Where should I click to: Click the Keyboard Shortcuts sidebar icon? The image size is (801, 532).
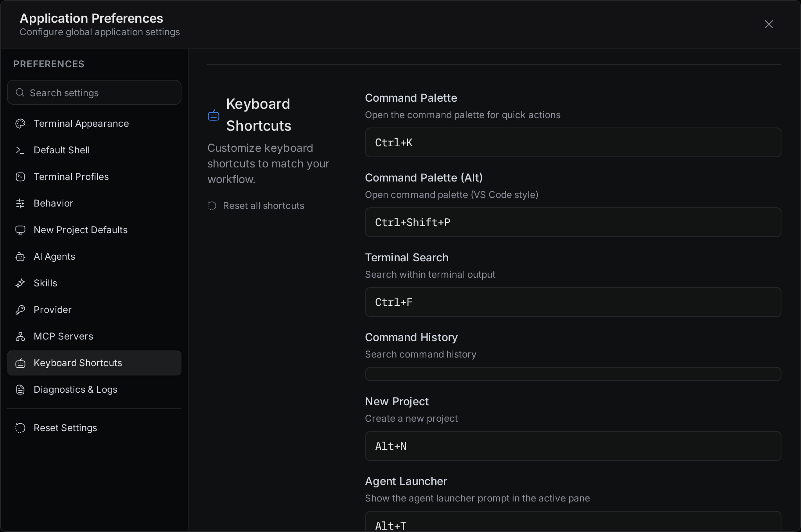[20, 363]
